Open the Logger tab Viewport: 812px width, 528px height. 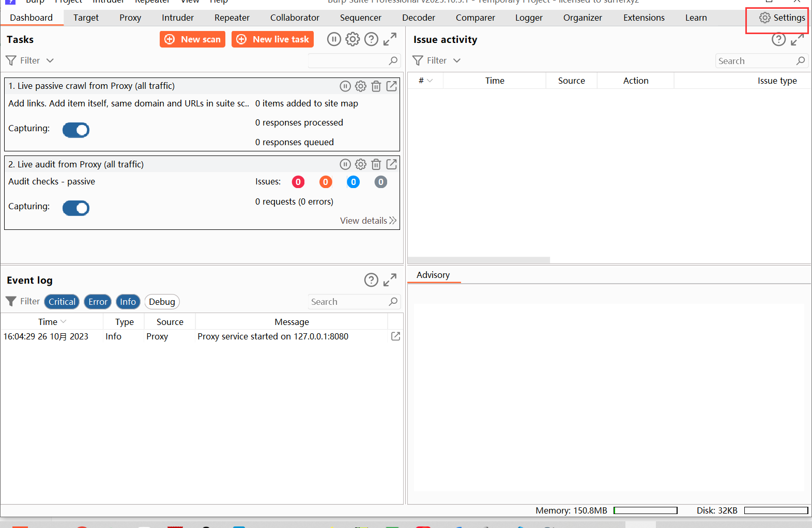(x=529, y=18)
